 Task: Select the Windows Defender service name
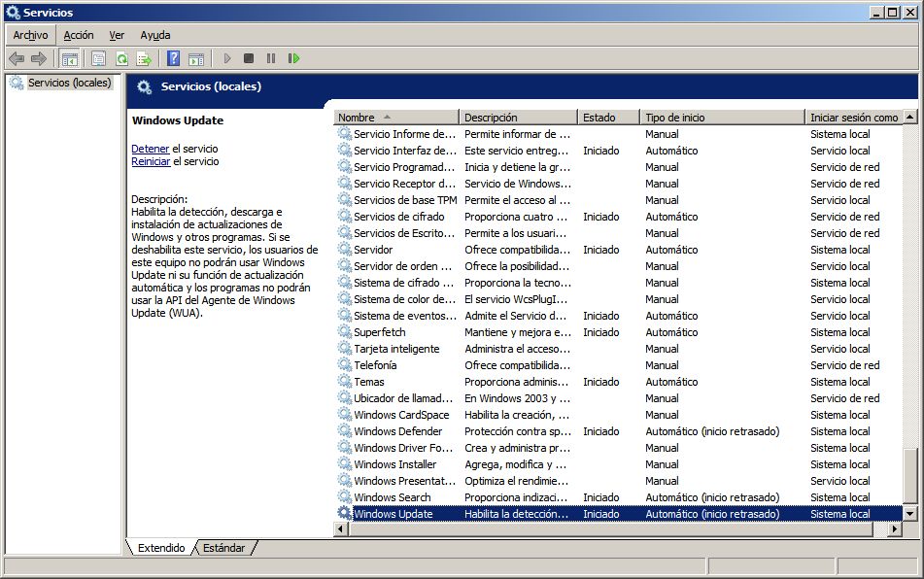(397, 431)
